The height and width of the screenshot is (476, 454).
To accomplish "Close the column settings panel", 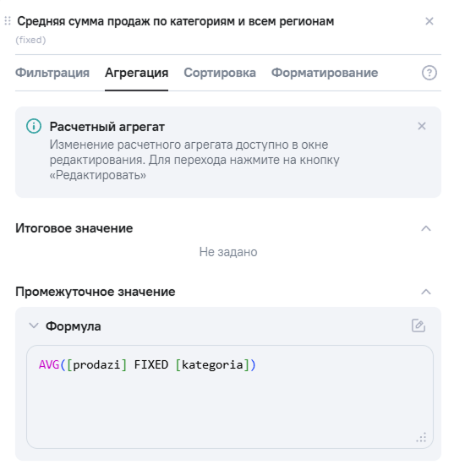I will tap(429, 21).
